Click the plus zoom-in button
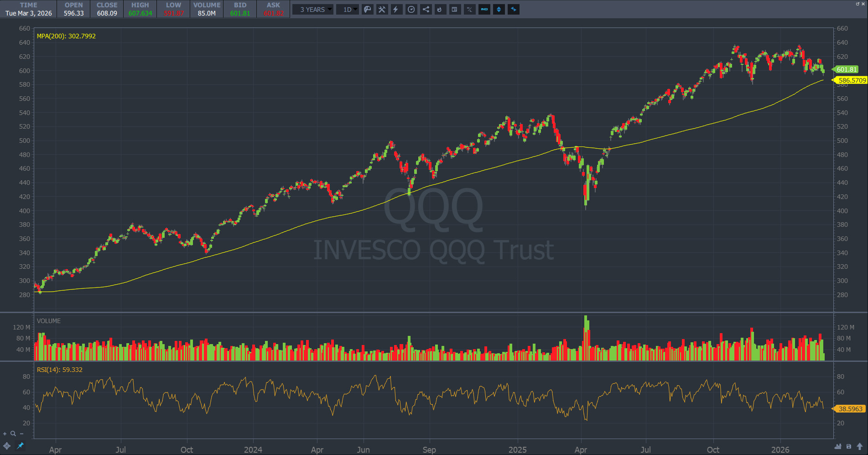Screen dimensions: 868x455 point(5,434)
